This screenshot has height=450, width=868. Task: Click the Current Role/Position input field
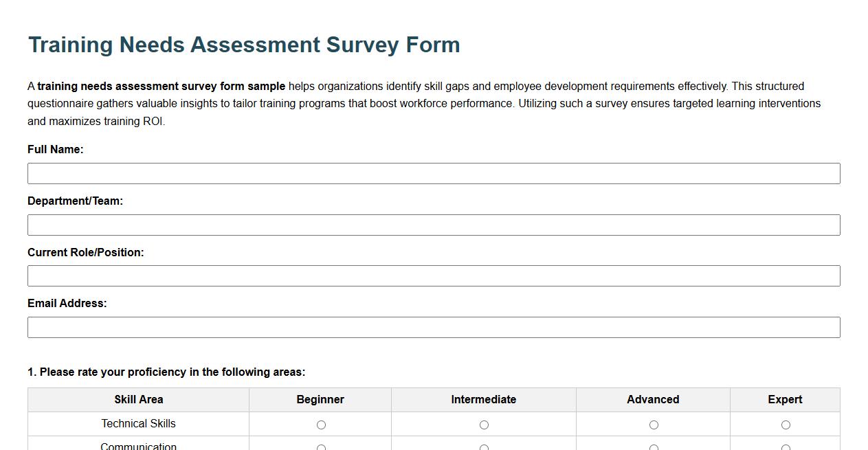pyautogui.click(x=433, y=275)
